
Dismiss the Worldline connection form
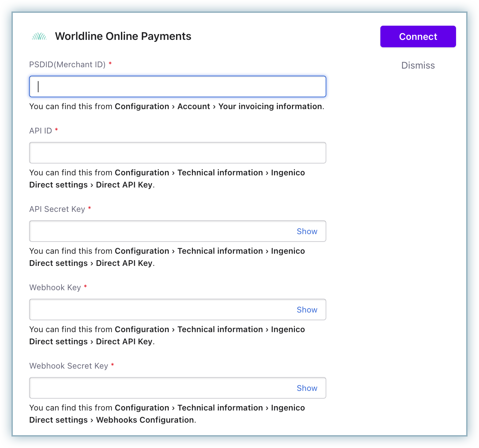click(418, 66)
